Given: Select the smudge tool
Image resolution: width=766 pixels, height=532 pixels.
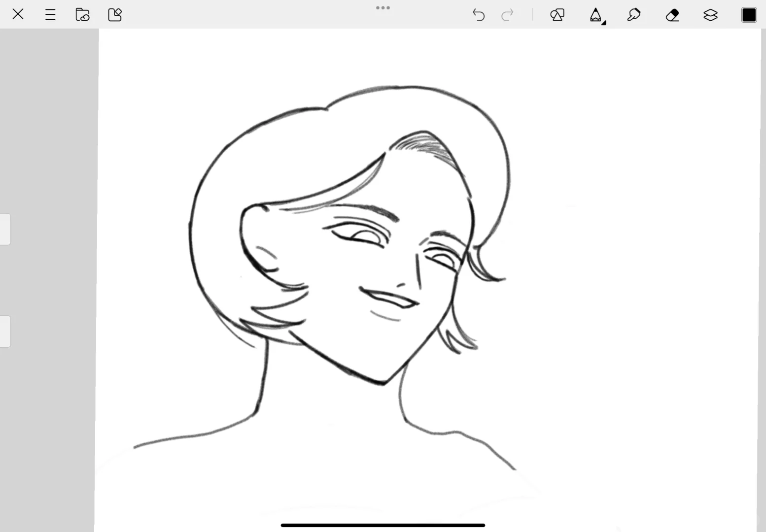Looking at the screenshot, I should click(634, 15).
